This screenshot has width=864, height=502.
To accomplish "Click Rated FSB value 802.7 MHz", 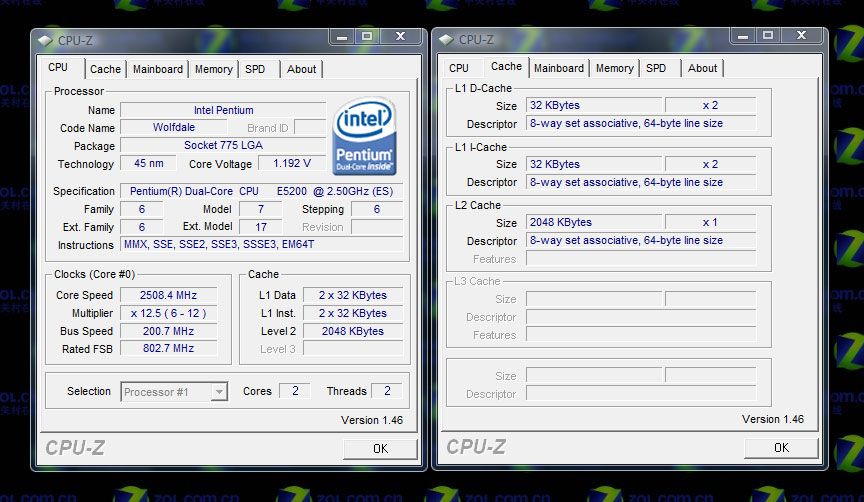I will coord(169,349).
